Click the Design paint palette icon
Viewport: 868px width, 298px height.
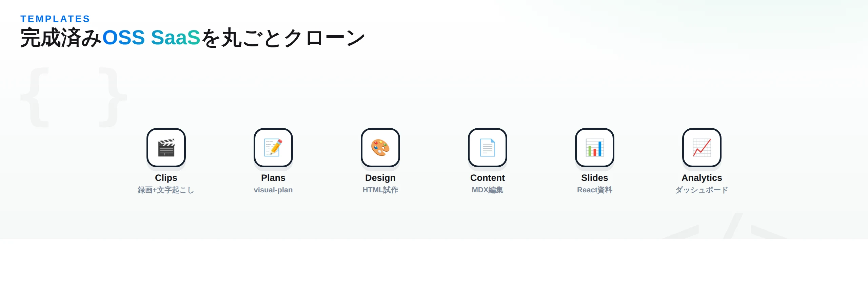[x=380, y=148]
